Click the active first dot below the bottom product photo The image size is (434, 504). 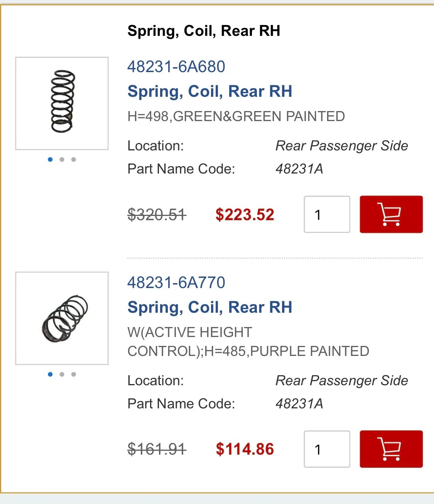[50, 374]
